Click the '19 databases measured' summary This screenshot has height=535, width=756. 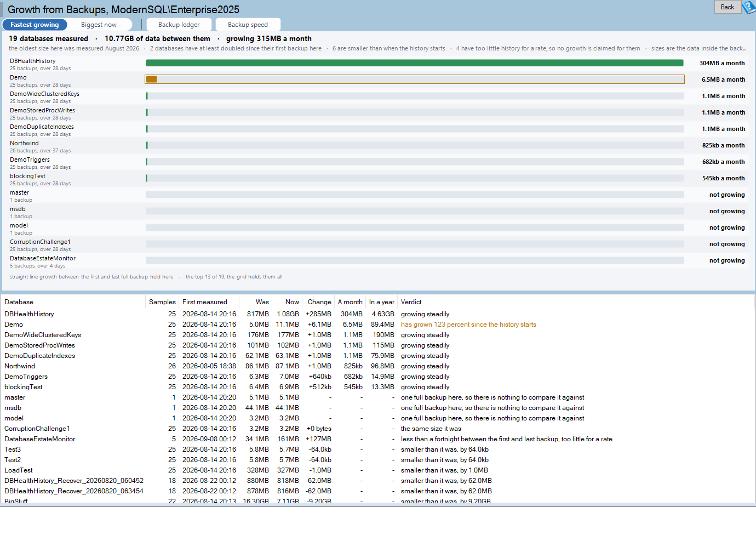(x=48, y=38)
